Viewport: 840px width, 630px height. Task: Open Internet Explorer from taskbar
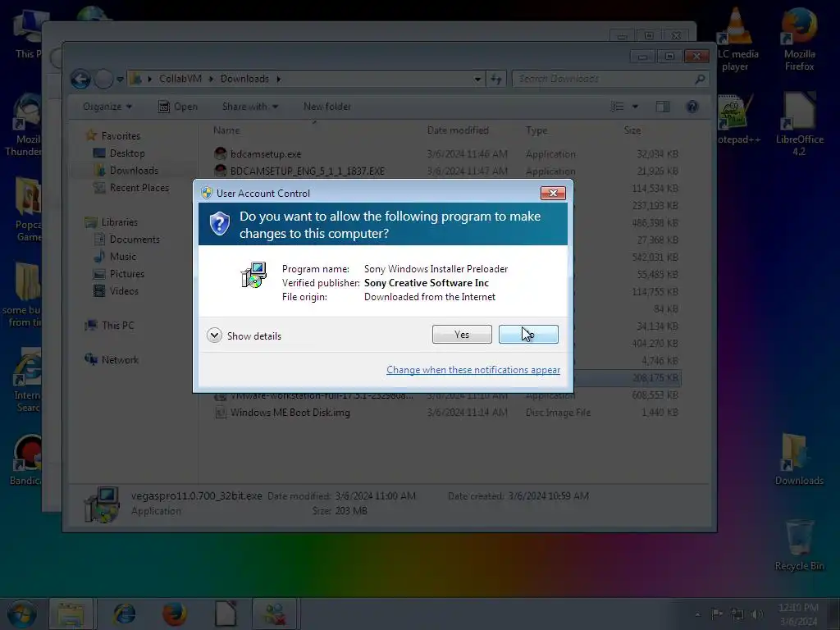coord(125,614)
